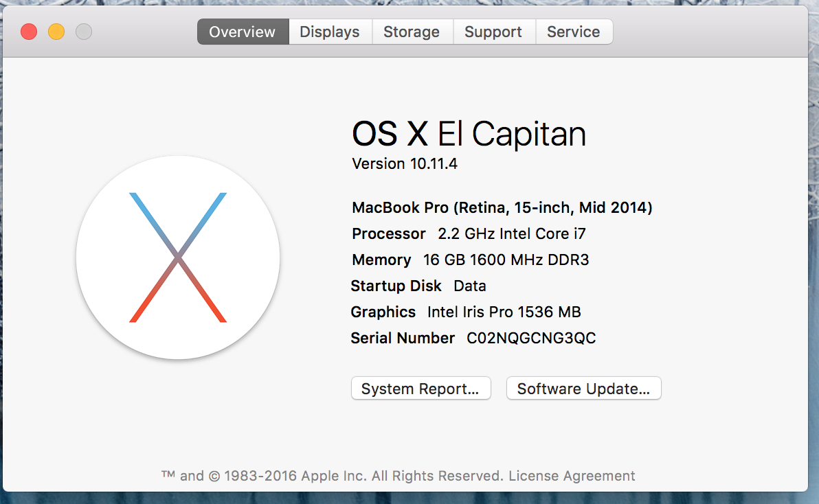Click the Software Update button

[x=583, y=389]
